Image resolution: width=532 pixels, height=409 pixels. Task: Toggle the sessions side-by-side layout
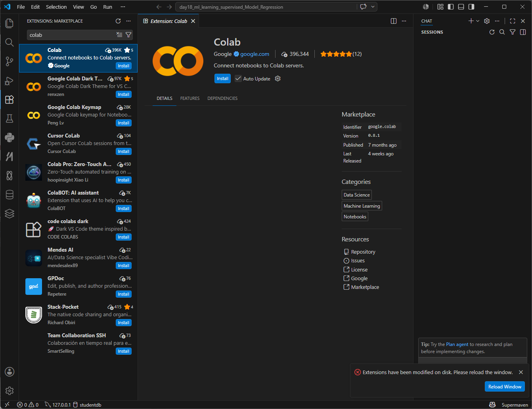(523, 32)
